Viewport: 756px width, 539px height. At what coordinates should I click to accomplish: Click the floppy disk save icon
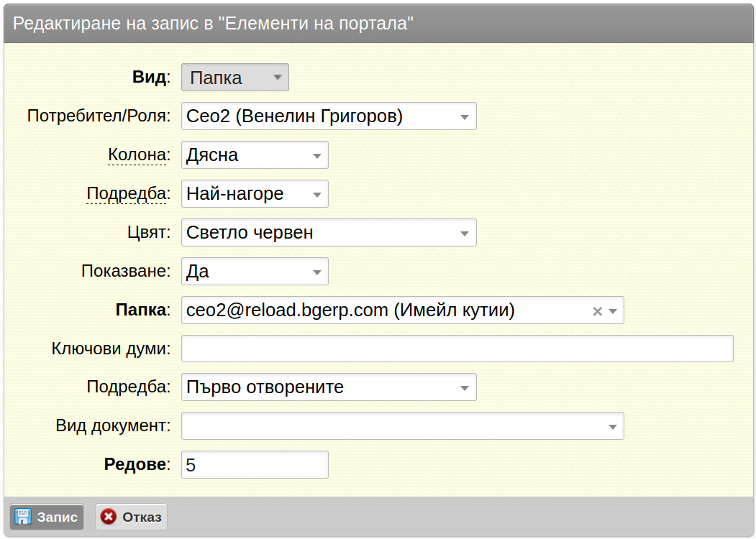23,517
